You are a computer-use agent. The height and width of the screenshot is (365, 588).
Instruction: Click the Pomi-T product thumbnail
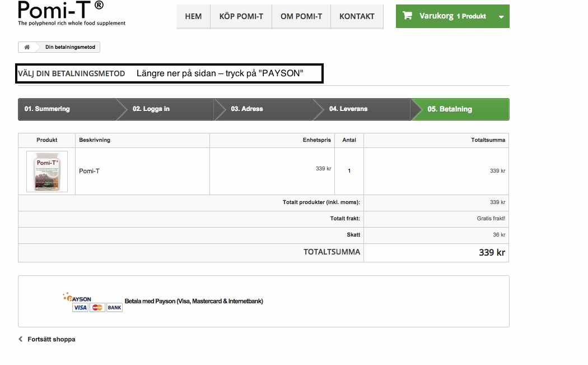tap(47, 172)
